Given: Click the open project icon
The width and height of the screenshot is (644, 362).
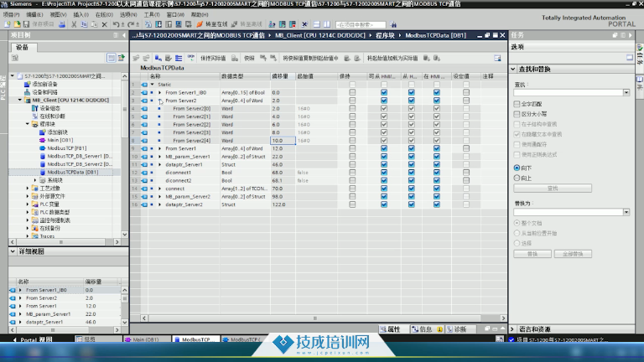Looking at the screenshot, I should [x=17, y=24].
